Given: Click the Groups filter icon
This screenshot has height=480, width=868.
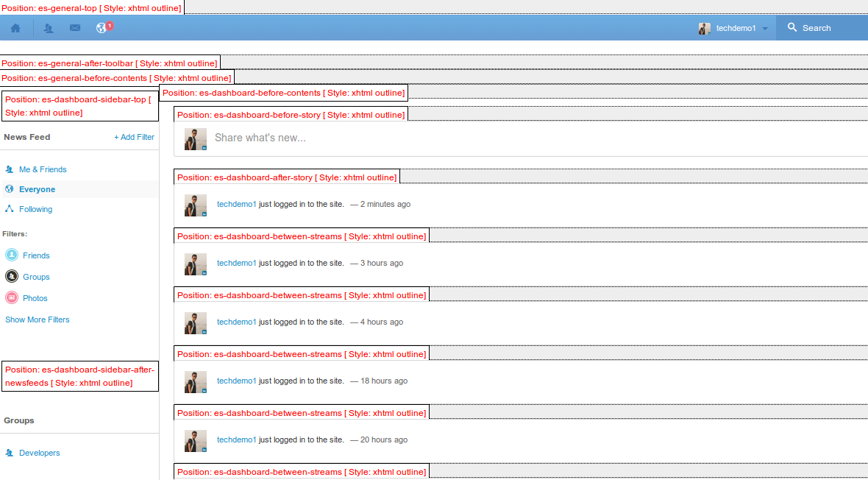Looking at the screenshot, I should [12, 277].
